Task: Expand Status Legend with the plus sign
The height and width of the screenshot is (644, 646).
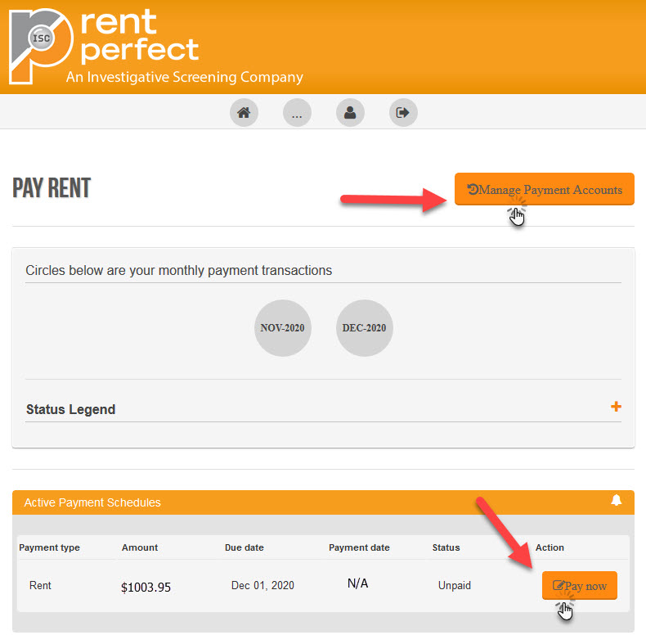Action: pyautogui.click(x=616, y=407)
